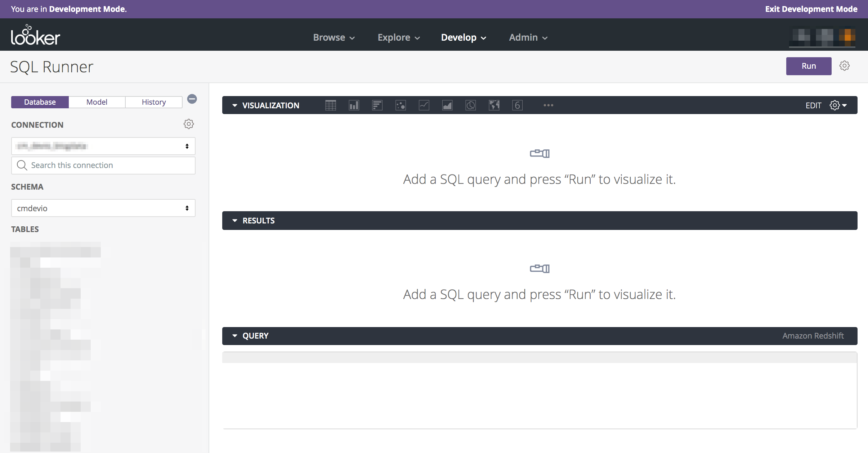
Task: Choose the Bar chart visualization
Action: [377, 105]
